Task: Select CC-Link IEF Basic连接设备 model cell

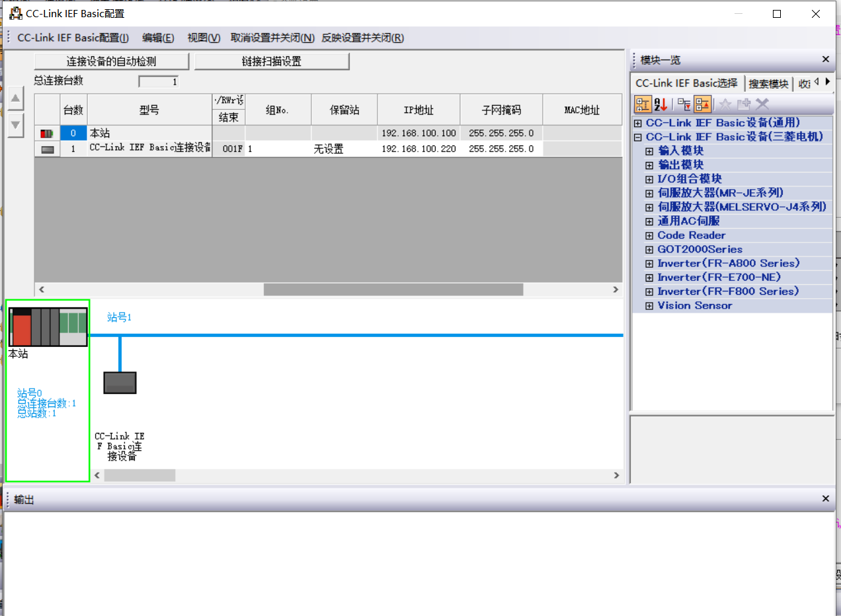Action: point(149,149)
